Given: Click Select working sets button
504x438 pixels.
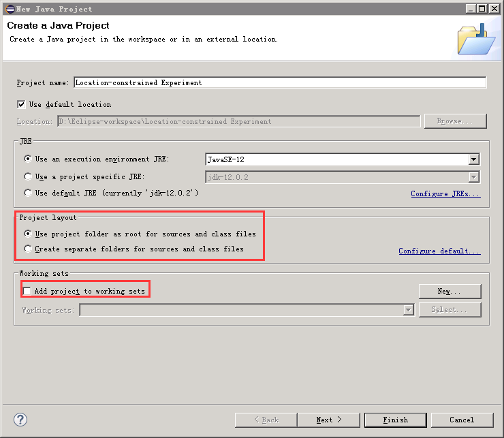Looking at the screenshot, I should click(x=450, y=310).
